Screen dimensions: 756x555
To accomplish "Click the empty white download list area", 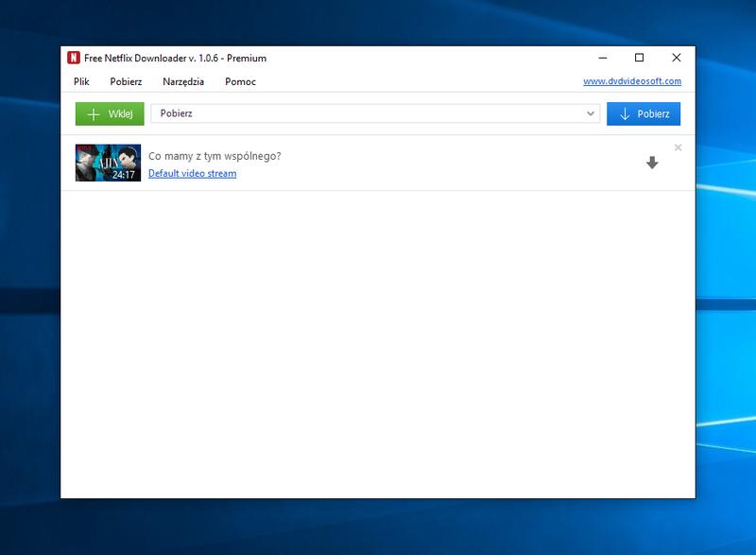I will click(378, 340).
